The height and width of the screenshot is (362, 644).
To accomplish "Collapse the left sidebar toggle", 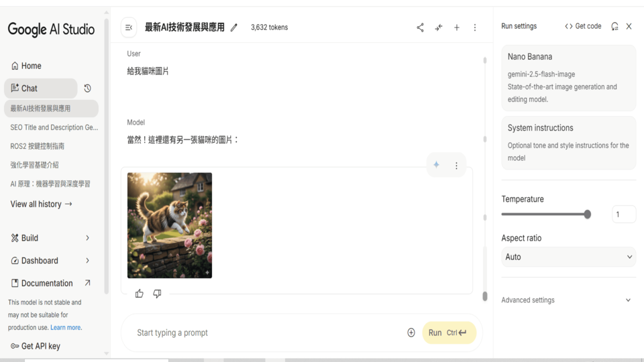I will (129, 27).
